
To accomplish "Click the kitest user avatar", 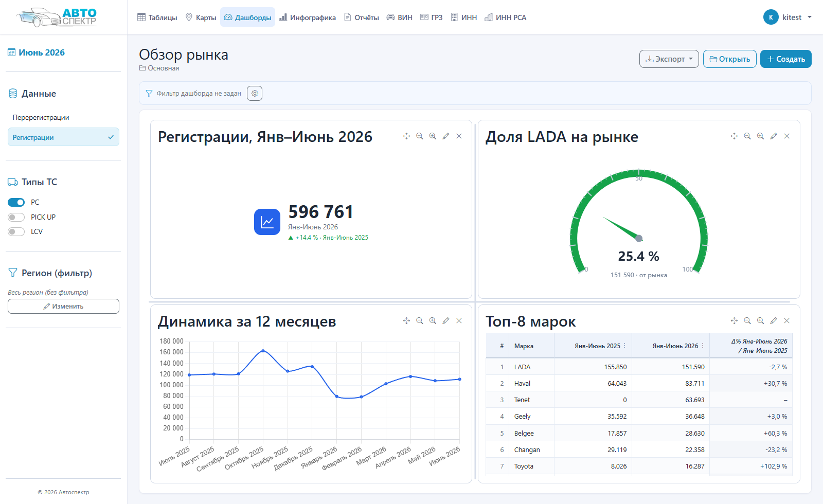I will pos(771,17).
